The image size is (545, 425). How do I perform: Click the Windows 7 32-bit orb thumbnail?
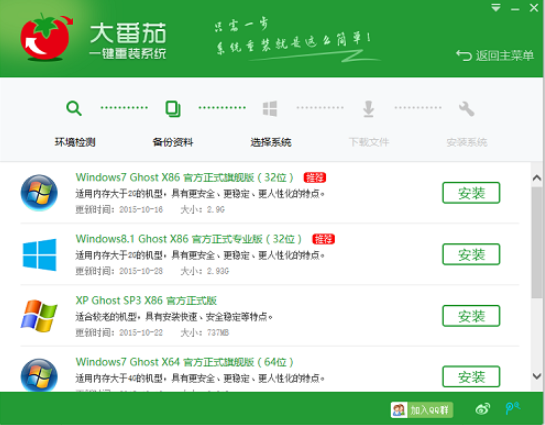point(39,193)
